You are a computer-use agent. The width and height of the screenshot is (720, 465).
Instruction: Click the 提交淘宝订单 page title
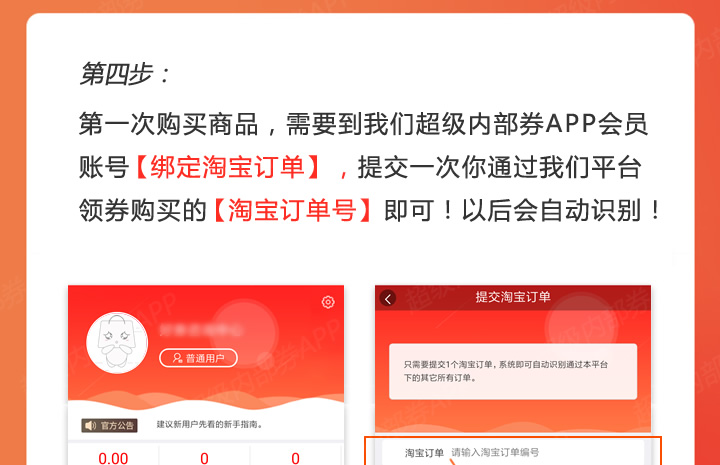pos(513,297)
